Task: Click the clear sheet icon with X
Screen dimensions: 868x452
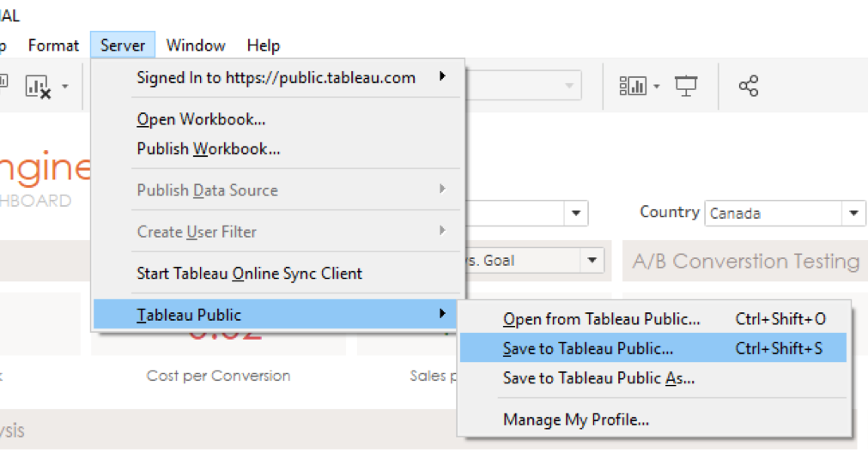Action: point(38,87)
